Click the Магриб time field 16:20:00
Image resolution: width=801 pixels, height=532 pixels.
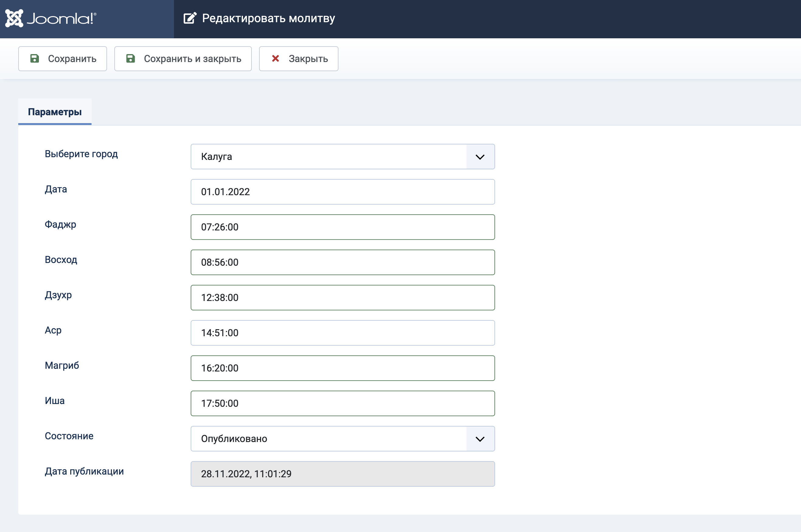coord(343,368)
